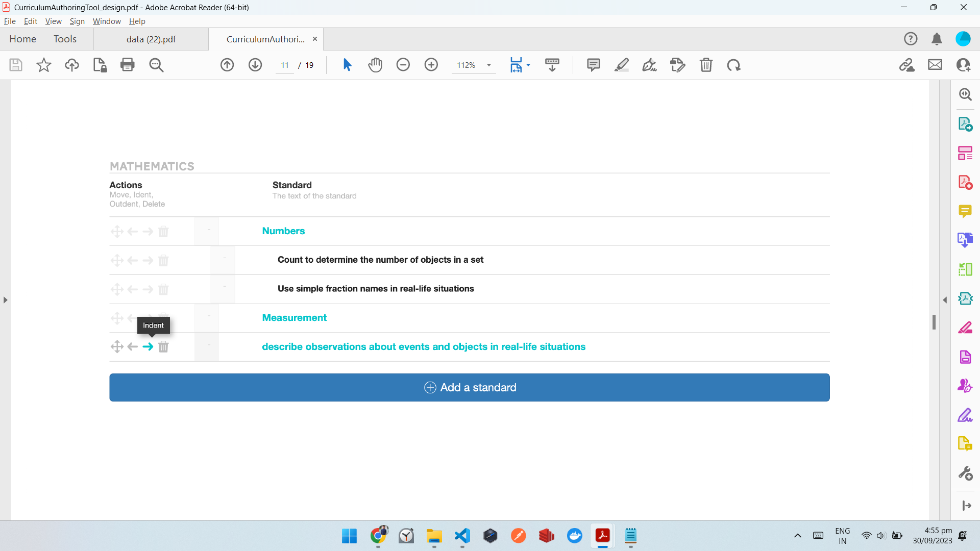
Task: Open the Add Comment sticky note tool
Action: [593, 65]
